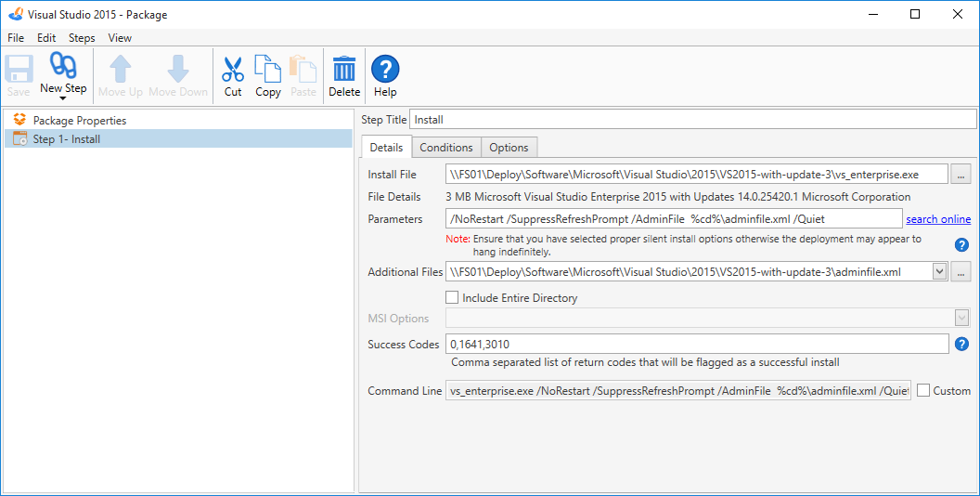Click the help icon next to Success Codes
This screenshot has width=980, height=496.
[x=962, y=345]
